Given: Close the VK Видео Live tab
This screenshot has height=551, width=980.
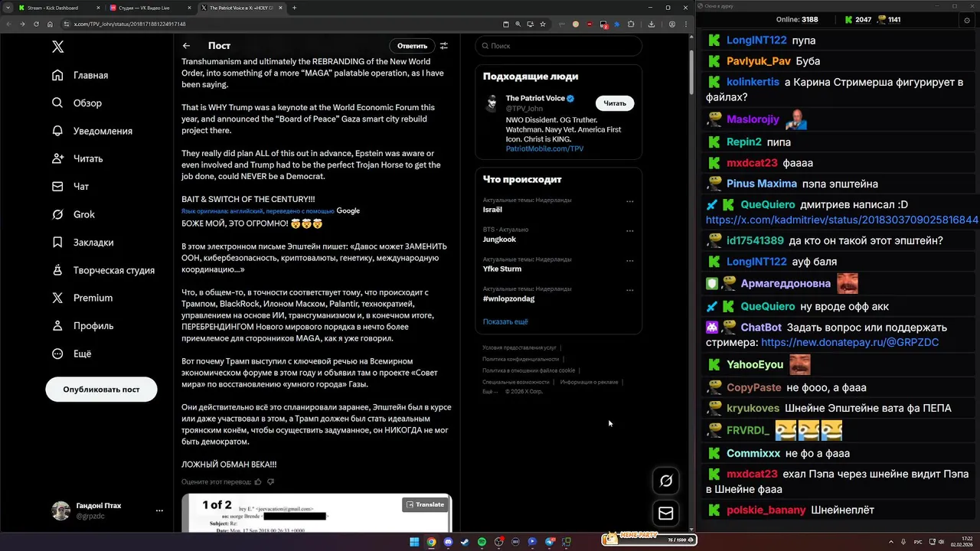Looking at the screenshot, I should (190, 8).
